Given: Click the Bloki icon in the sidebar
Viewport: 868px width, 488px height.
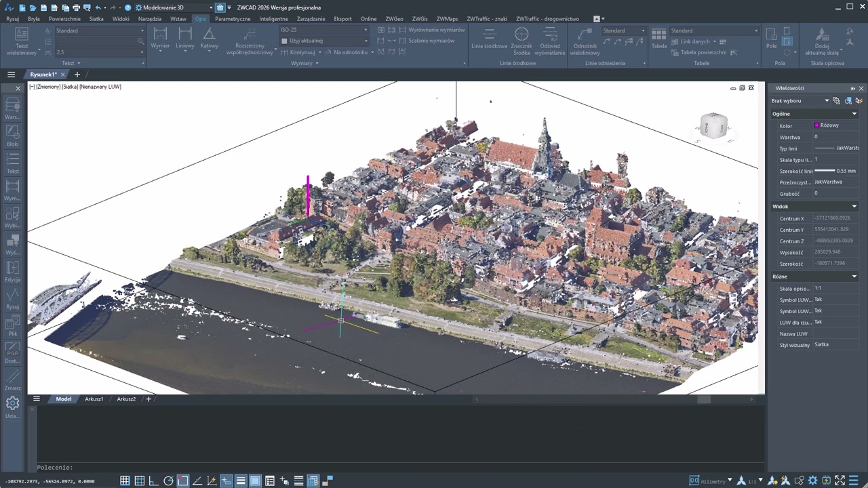Looking at the screenshot, I should (12, 135).
